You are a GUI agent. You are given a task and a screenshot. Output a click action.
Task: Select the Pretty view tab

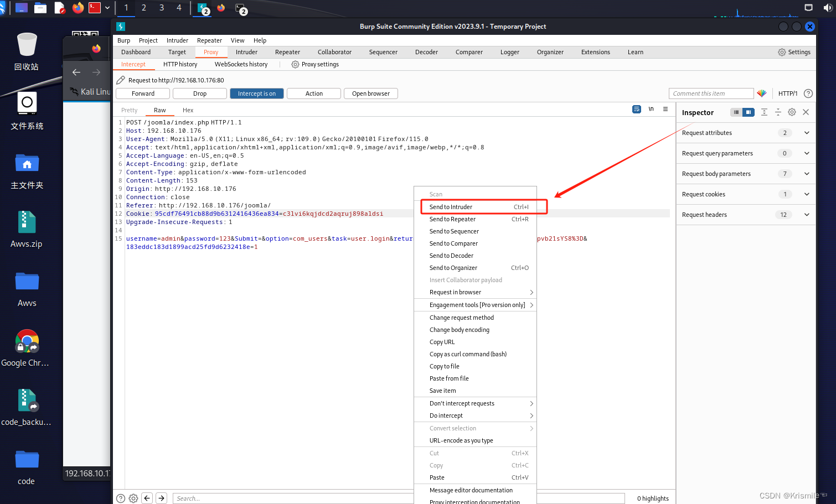[130, 110]
